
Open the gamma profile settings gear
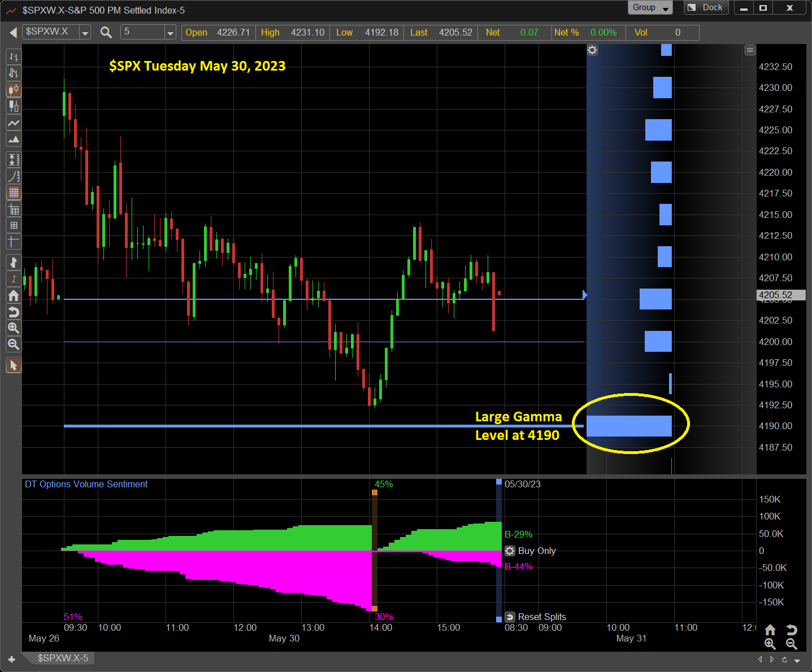pyautogui.click(x=592, y=50)
